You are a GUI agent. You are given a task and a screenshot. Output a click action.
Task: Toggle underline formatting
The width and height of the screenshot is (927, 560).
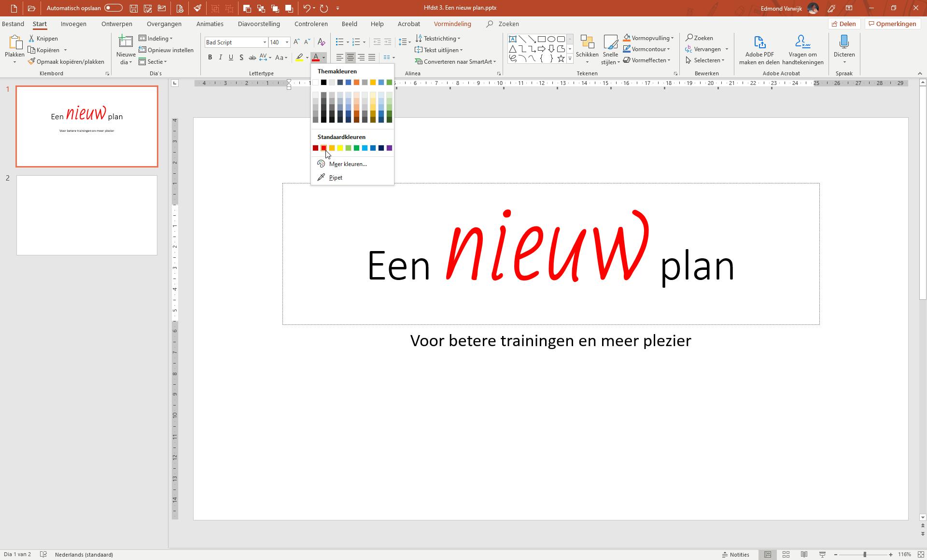point(231,57)
